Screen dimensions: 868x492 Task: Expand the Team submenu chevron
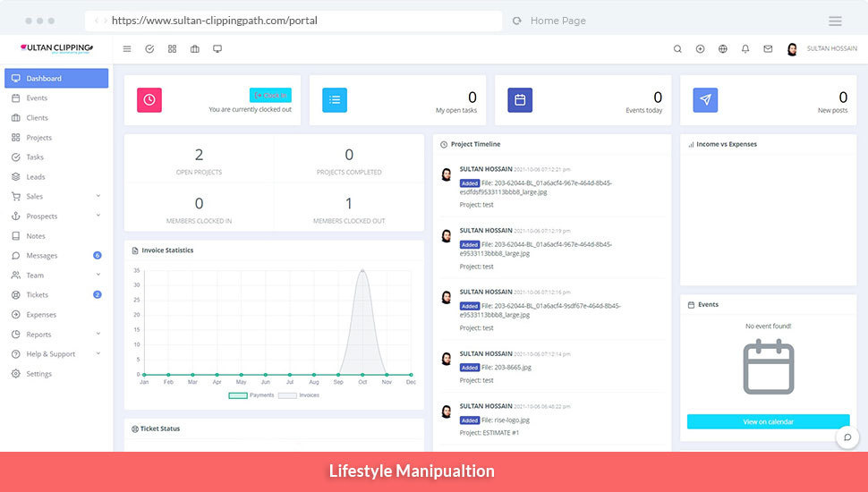click(x=98, y=275)
